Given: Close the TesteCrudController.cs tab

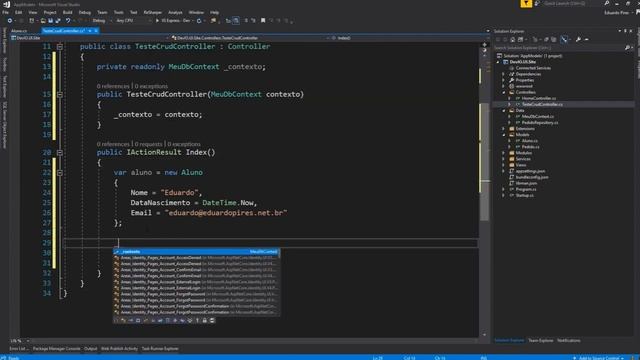Looking at the screenshot, I should pos(96,31).
